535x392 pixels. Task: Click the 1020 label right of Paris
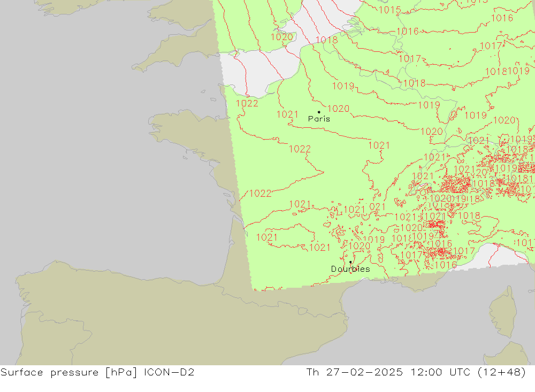point(339,109)
